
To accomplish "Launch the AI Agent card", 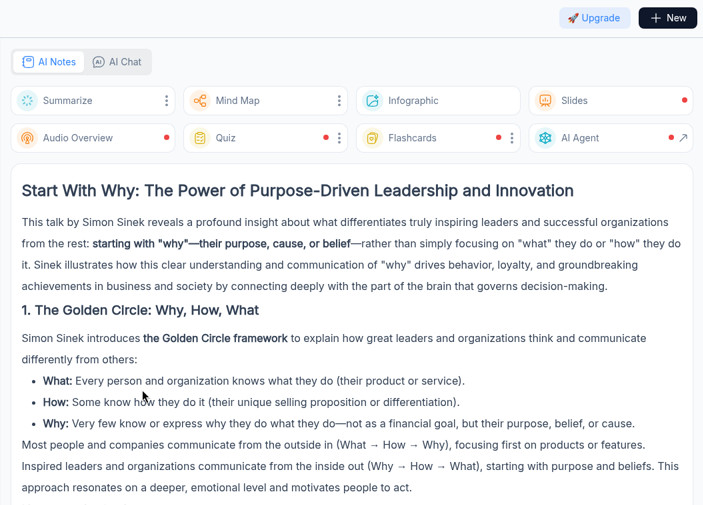I will point(611,138).
